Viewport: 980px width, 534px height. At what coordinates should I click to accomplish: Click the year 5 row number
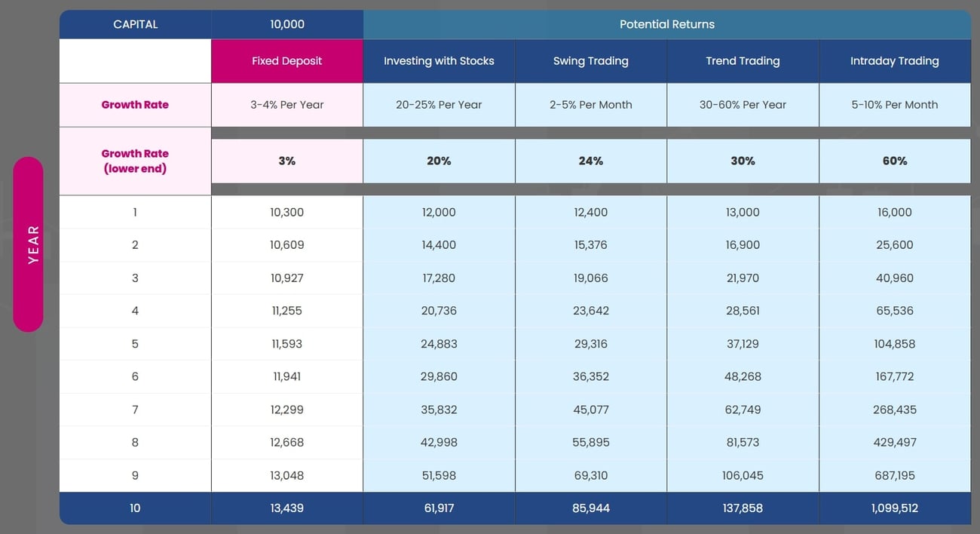click(135, 344)
